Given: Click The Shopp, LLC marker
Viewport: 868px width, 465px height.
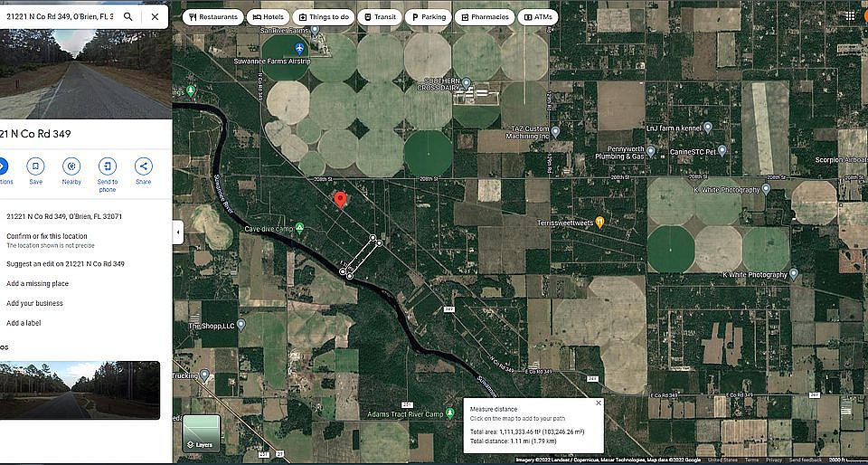Looking at the screenshot, I should coord(241,325).
